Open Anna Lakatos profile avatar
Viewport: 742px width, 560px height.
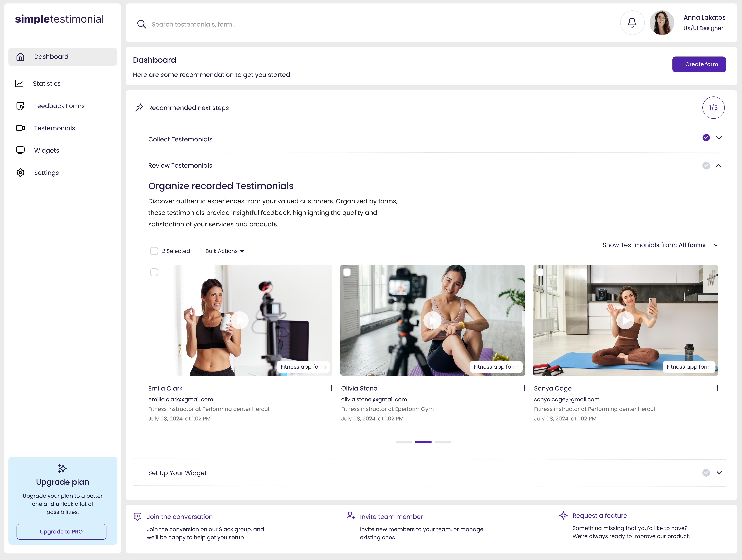[662, 23]
